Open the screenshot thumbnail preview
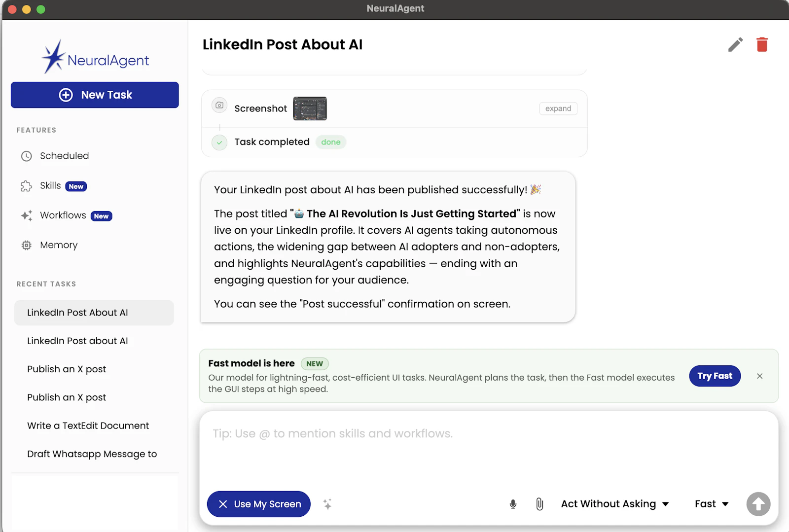Image resolution: width=789 pixels, height=532 pixels. tap(310, 108)
